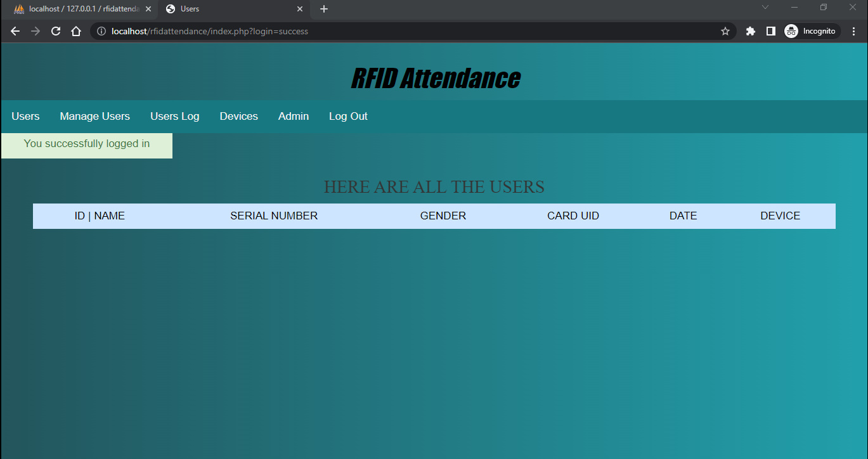Open the browser extensions puzzle icon
This screenshot has height=459, width=868.
(751, 31)
